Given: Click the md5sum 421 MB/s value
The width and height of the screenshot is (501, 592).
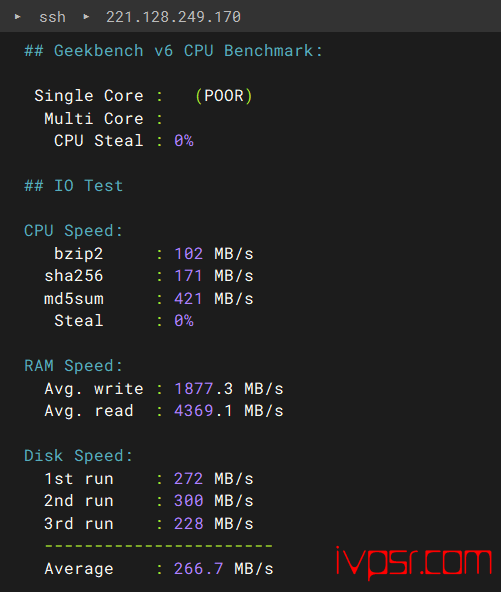Looking at the screenshot, I should (214, 299).
